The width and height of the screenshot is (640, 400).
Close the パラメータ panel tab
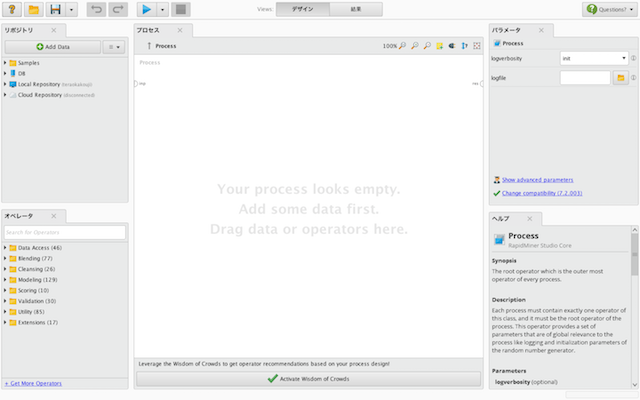tap(541, 30)
